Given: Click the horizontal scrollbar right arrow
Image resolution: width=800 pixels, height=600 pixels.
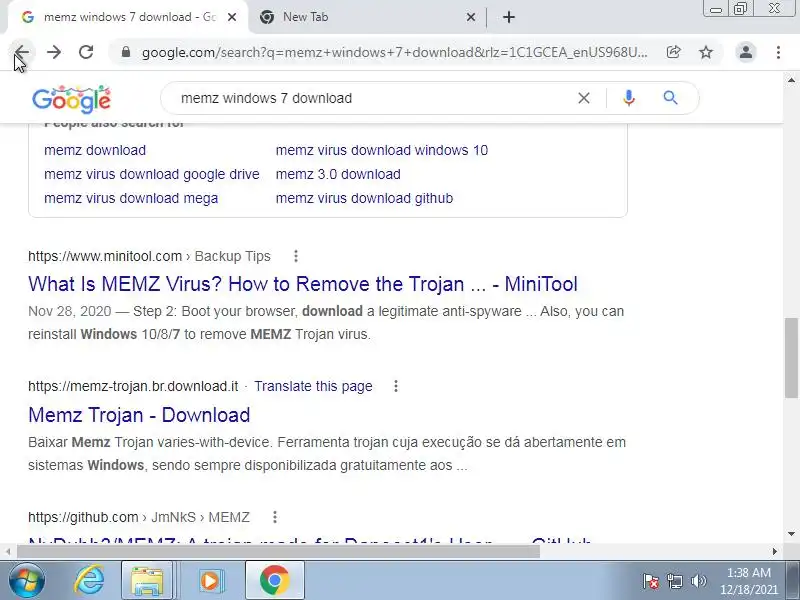Looking at the screenshot, I should point(774,551).
